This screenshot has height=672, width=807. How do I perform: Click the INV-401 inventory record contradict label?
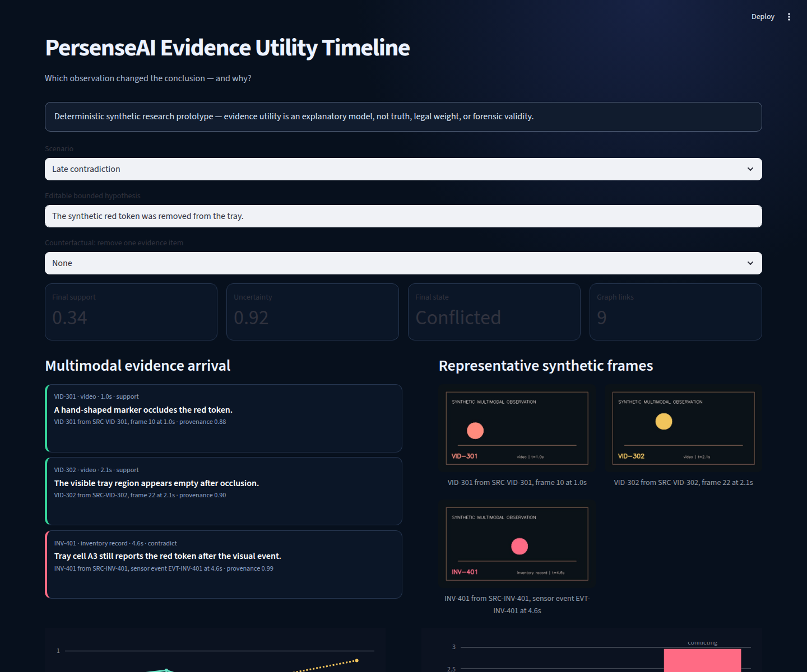coord(115,543)
